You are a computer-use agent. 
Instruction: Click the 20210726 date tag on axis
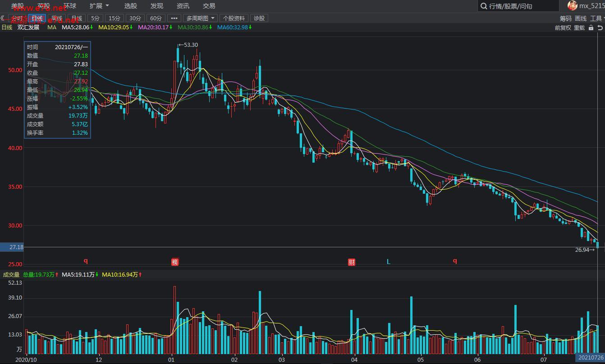591,358
